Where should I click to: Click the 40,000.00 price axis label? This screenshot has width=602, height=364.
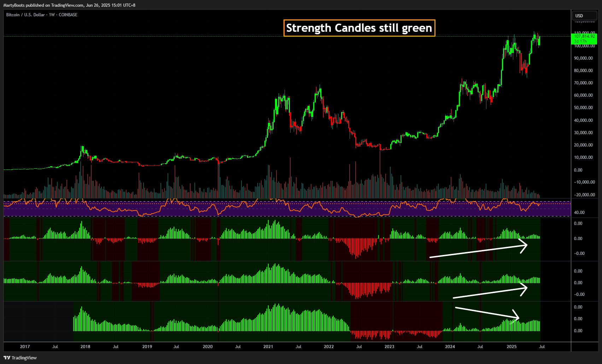coord(584,120)
